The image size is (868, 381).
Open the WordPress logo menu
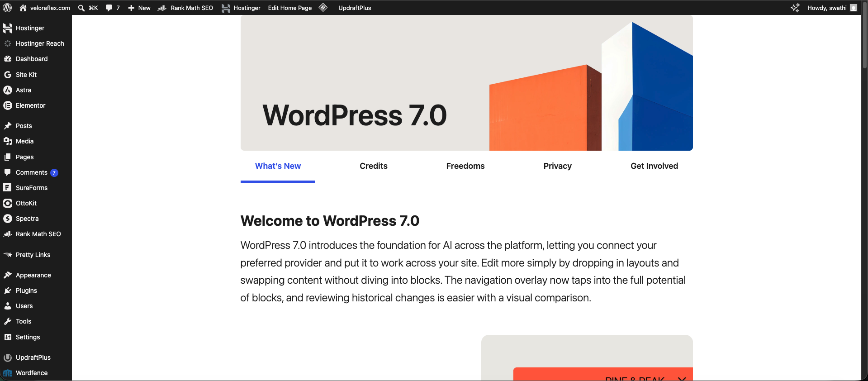click(x=7, y=8)
